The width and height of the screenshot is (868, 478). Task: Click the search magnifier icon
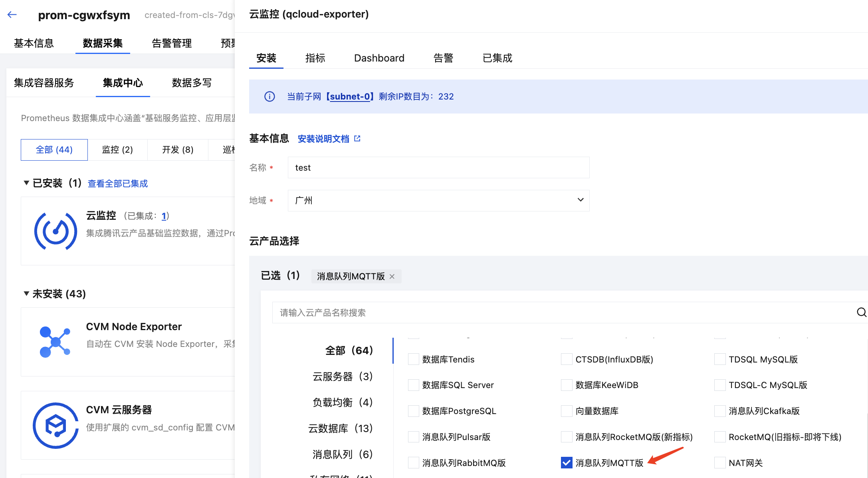(x=861, y=312)
